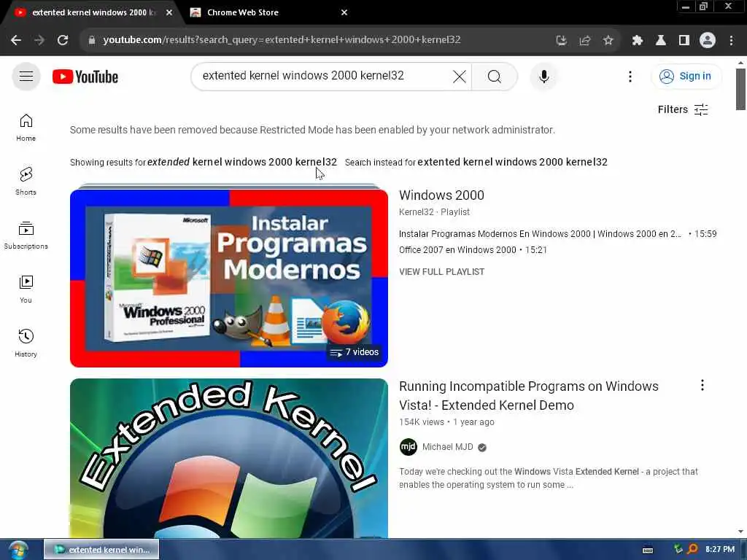Open the YouTube hamburger guide menu
747x560 pixels.
click(x=26, y=76)
